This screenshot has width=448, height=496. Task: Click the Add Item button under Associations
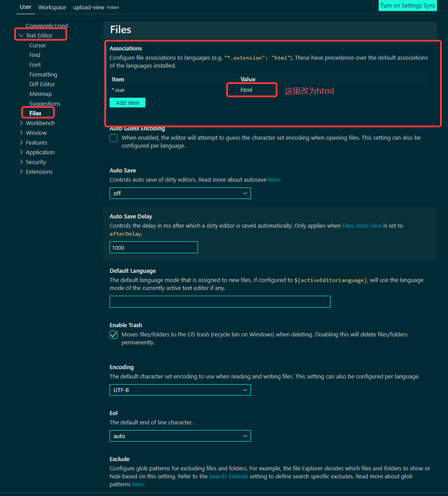click(127, 103)
